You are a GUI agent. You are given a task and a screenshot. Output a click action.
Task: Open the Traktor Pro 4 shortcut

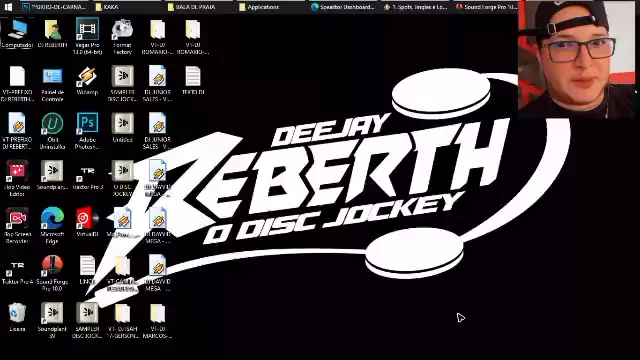coord(17,272)
